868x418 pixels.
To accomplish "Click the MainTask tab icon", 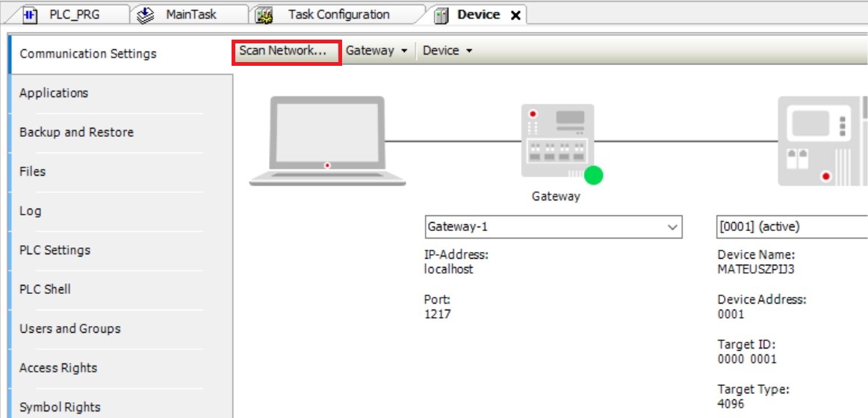I will [x=146, y=14].
